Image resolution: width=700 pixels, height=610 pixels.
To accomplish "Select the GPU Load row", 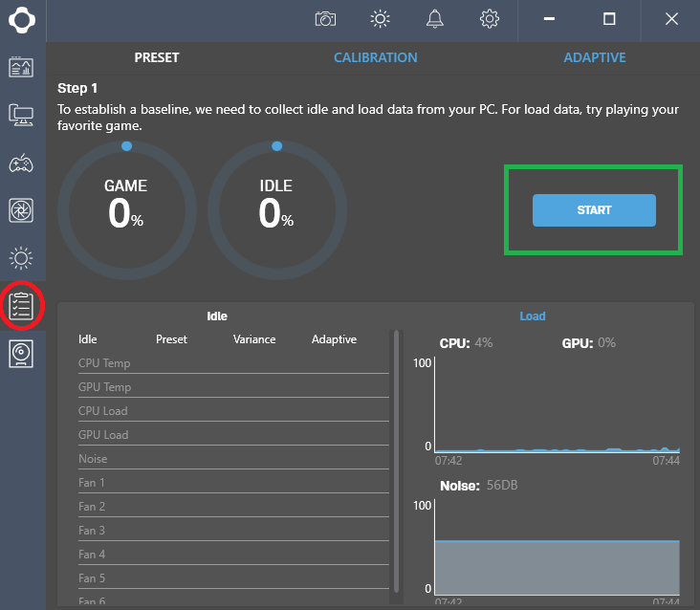I will [233, 435].
